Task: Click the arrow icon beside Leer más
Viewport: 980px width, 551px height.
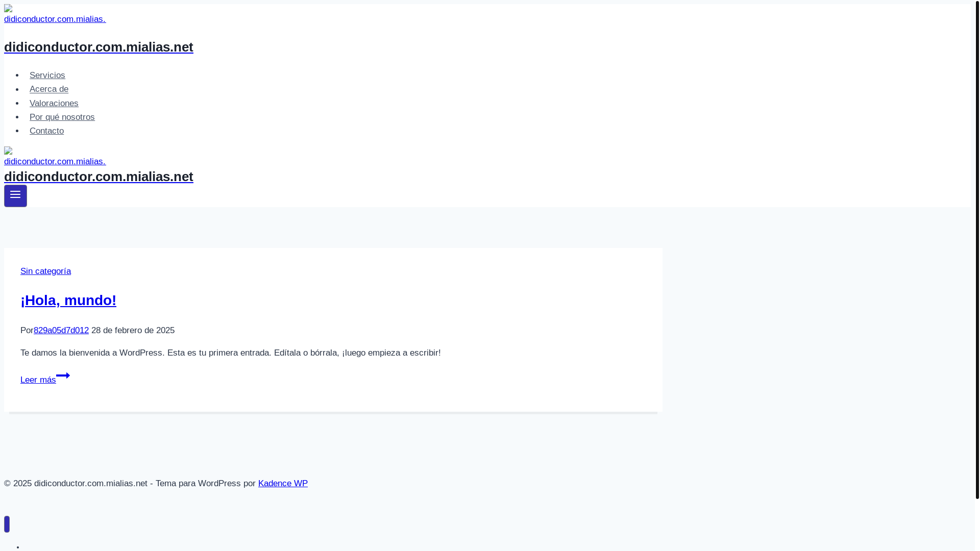Action: (x=63, y=375)
